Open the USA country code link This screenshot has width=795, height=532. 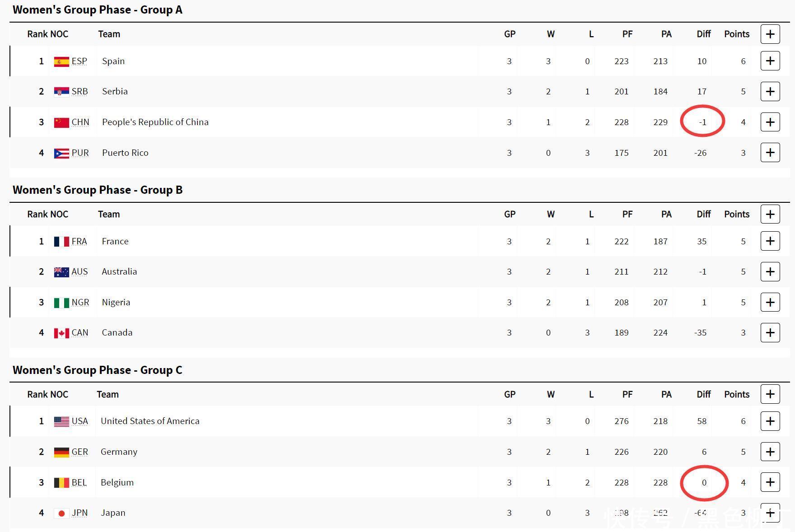pos(80,421)
